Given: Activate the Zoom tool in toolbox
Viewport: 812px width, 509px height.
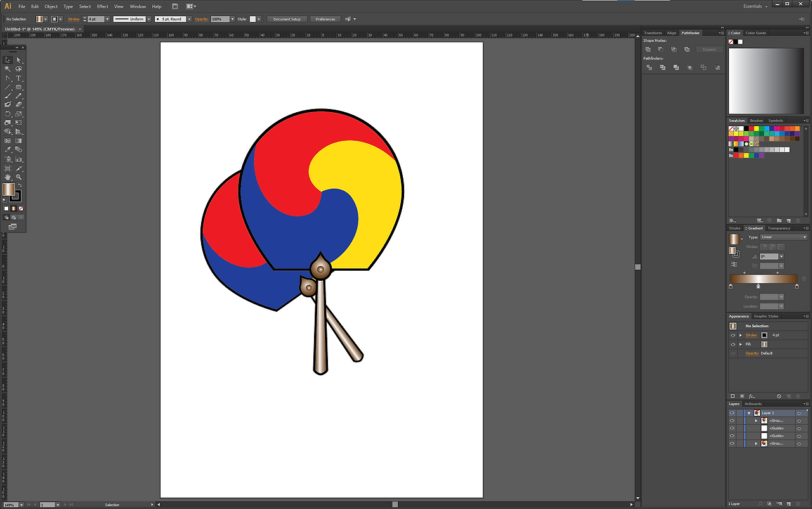Looking at the screenshot, I should click(x=18, y=177).
